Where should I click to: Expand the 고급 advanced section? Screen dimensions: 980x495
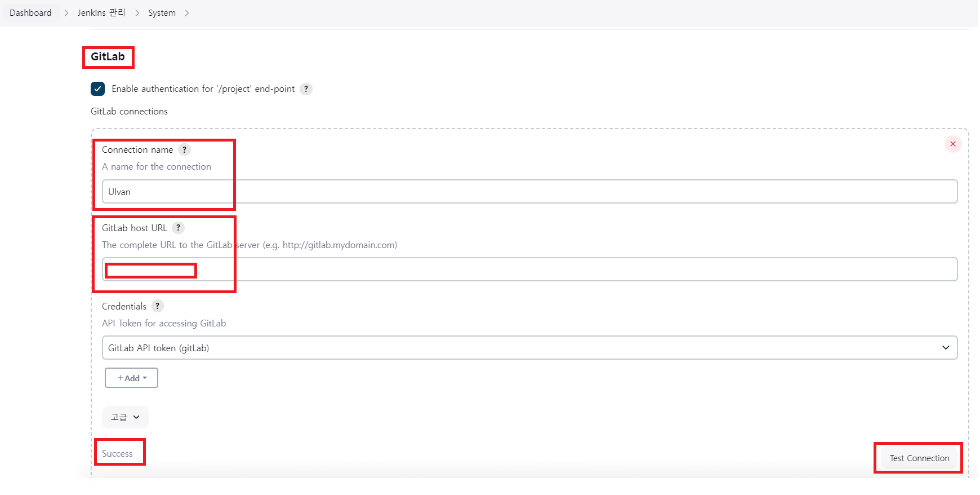click(x=125, y=417)
